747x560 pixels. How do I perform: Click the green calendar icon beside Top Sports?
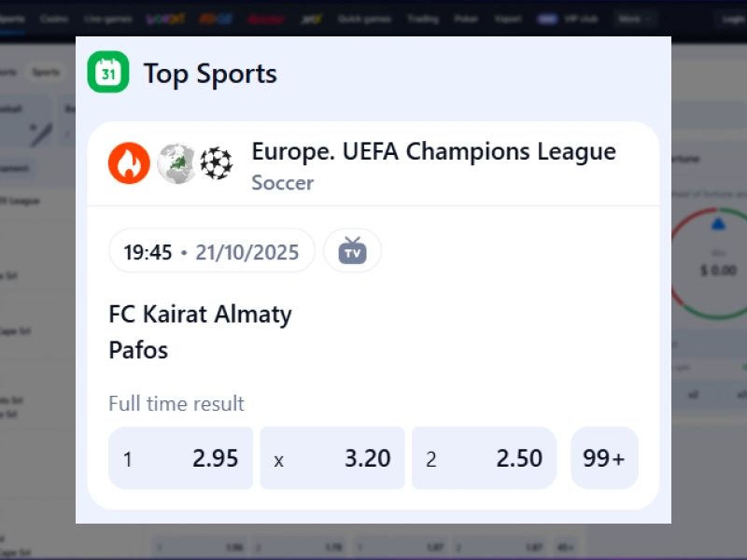click(110, 71)
